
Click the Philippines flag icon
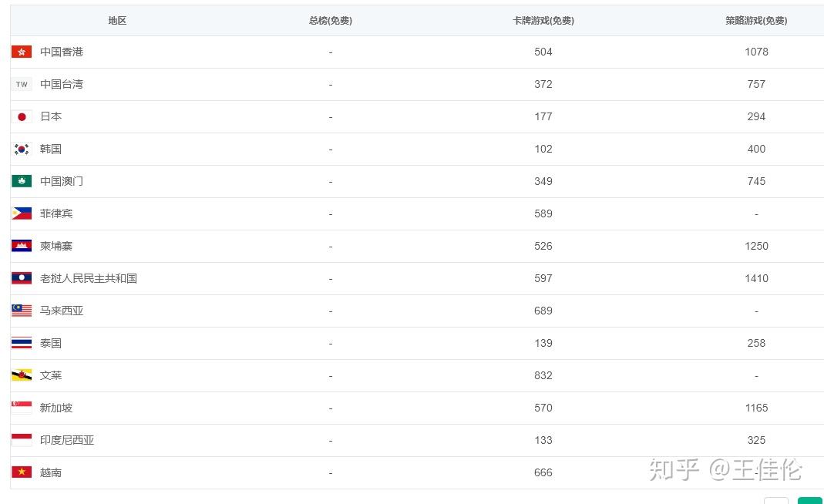click(22, 213)
